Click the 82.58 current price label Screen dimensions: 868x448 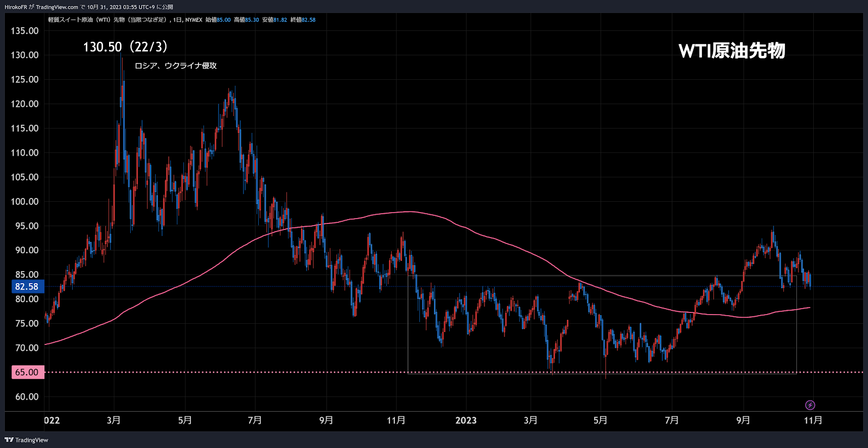coord(27,286)
